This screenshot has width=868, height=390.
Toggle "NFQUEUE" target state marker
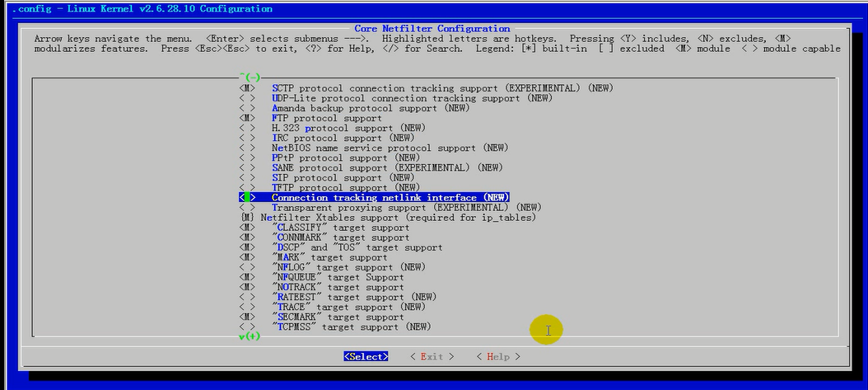[247, 278]
